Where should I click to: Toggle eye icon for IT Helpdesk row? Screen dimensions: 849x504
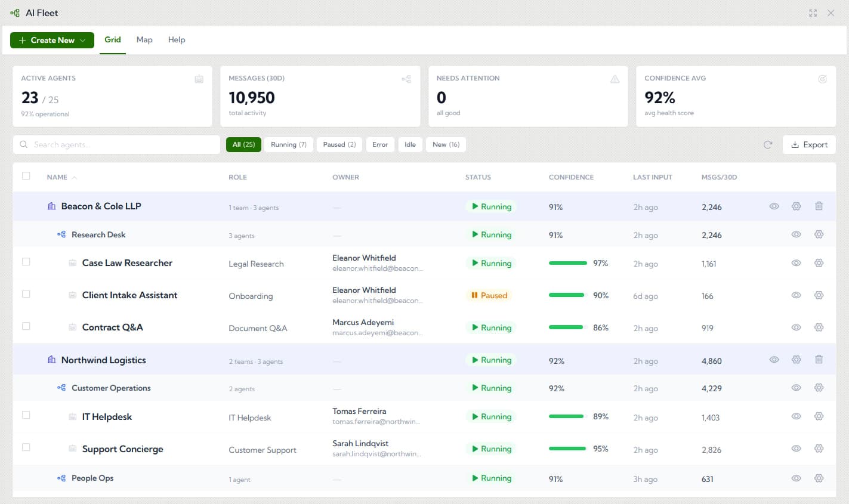(x=796, y=416)
